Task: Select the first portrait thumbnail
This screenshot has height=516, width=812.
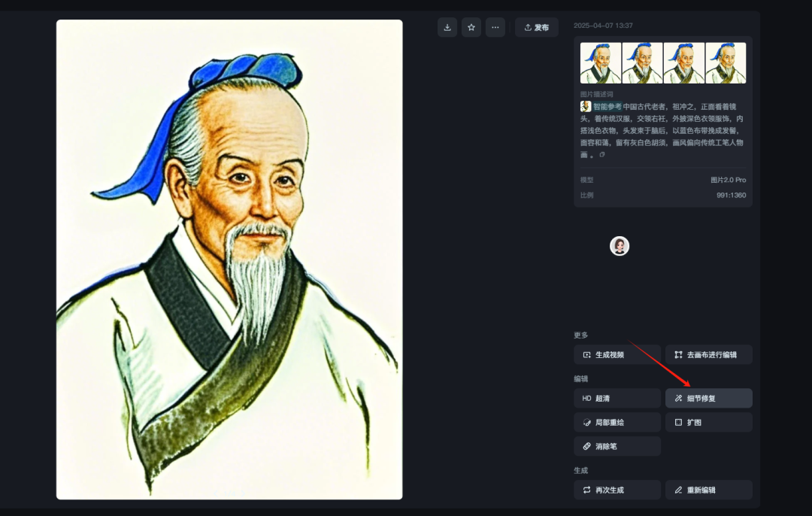Action: pos(600,63)
